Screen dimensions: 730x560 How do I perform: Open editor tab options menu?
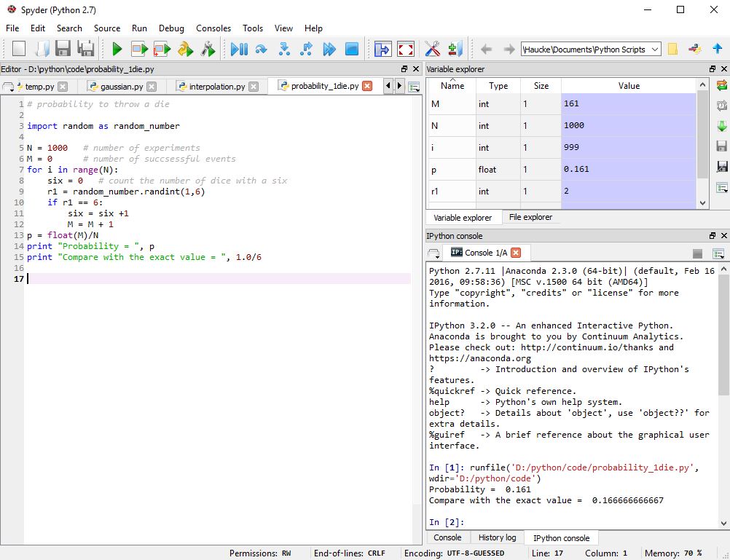(415, 87)
